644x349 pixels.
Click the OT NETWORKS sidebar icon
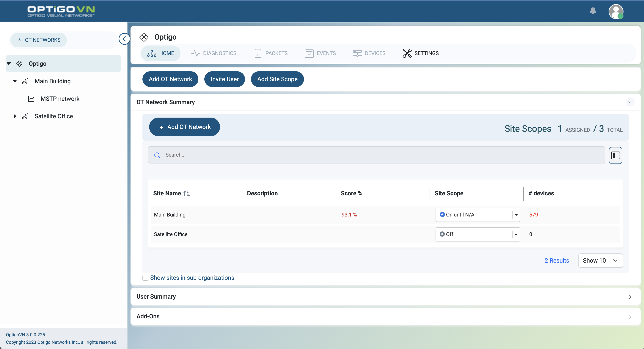pyautogui.click(x=19, y=40)
